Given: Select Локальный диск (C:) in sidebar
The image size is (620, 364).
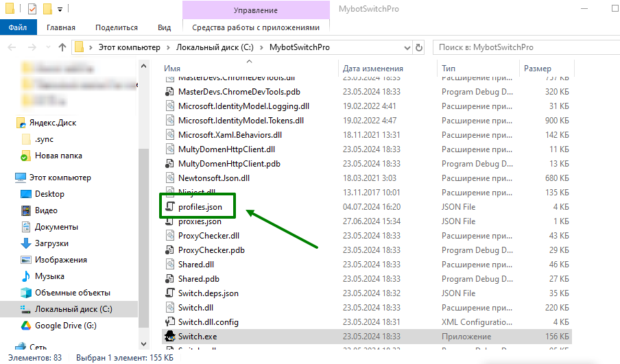Looking at the screenshot, I should tap(73, 309).
